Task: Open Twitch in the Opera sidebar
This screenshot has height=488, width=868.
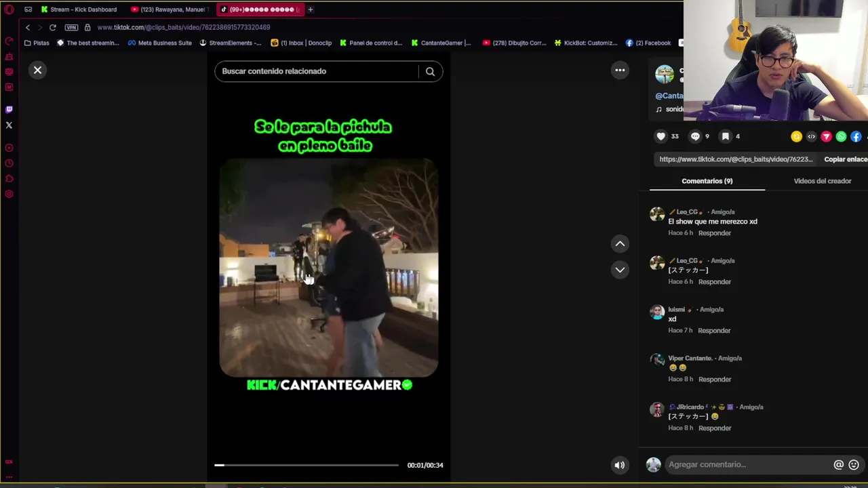Action: pos(9,109)
